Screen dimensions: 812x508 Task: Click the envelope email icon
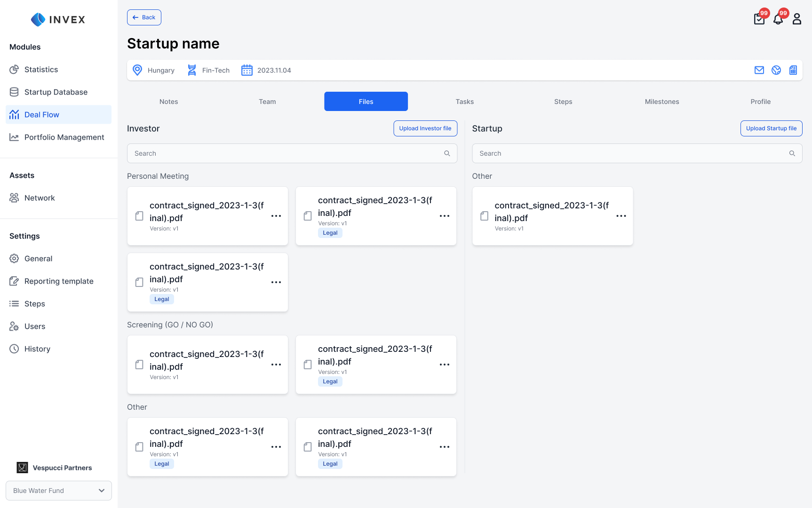[x=759, y=70]
